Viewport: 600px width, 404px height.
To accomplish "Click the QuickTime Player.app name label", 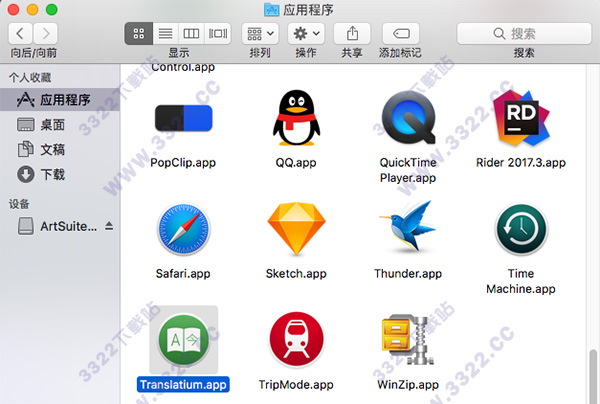I will coord(408,170).
